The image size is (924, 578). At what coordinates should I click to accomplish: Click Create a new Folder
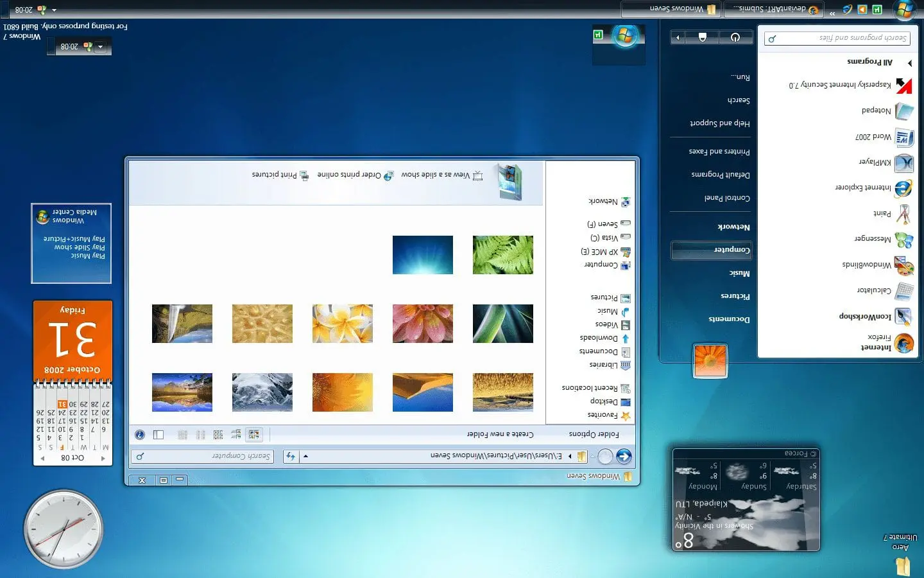500,435
